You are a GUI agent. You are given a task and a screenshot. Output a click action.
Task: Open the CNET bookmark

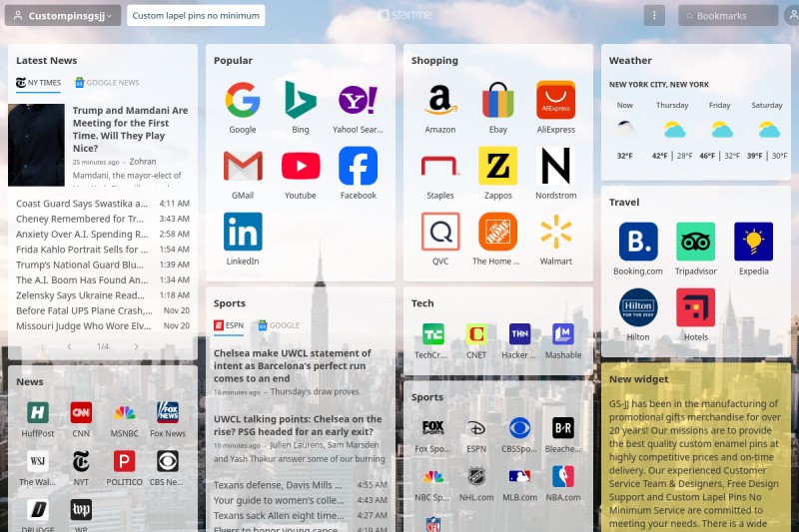(x=476, y=334)
